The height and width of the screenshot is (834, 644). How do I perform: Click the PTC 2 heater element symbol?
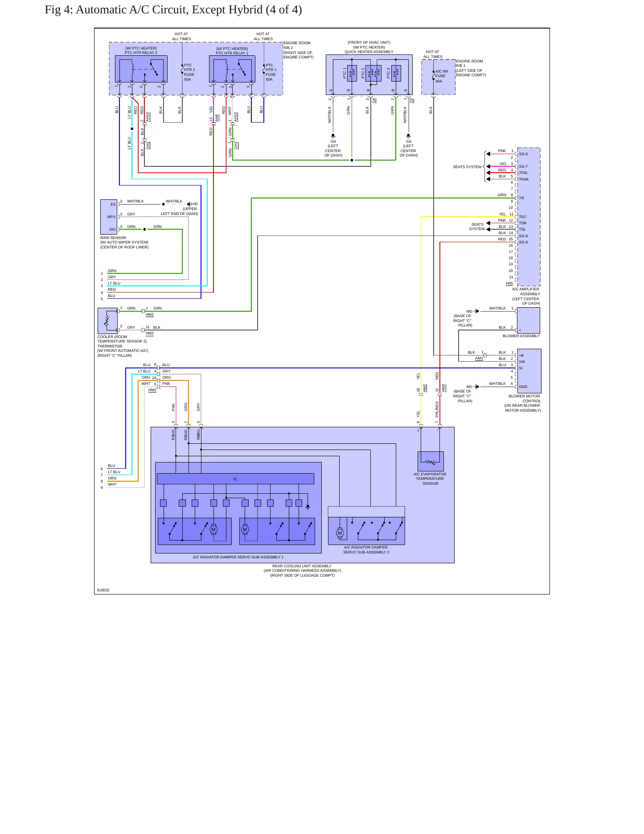pyautogui.click(x=373, y=73)
